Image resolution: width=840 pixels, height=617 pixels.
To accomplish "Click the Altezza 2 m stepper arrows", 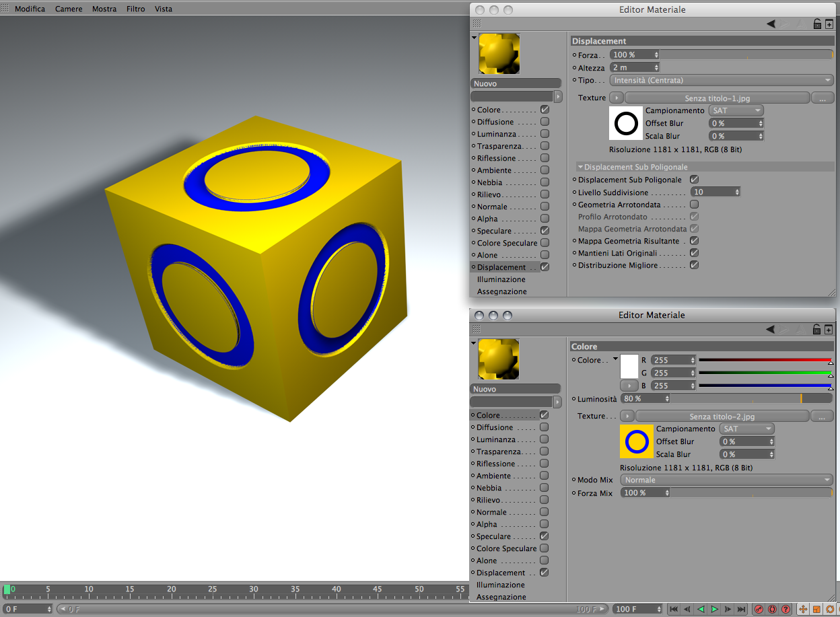I will tap(656, 68).
